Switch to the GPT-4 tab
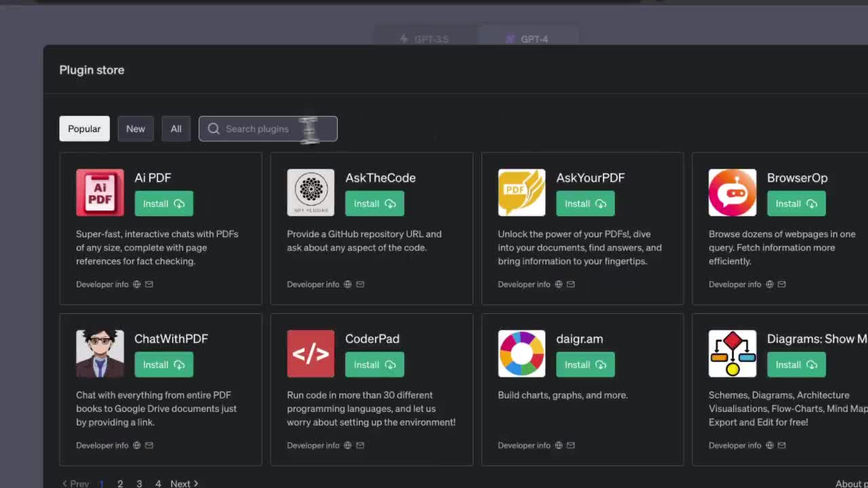 528,39
